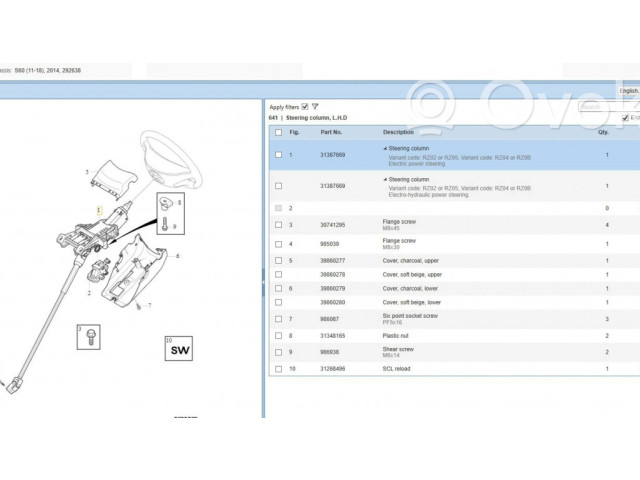
Task: Click steering column callout number 1
Action: click(x=98, y=208)
